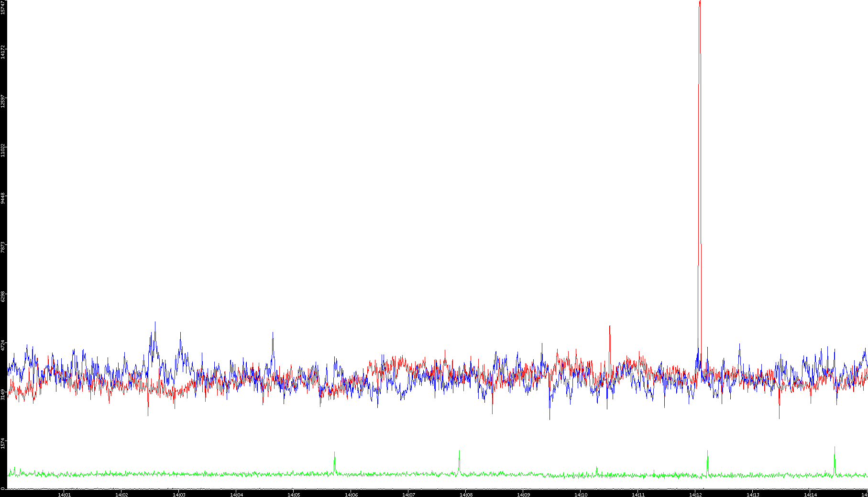
Task: Click the 14:11 time axis label
Action: point(638,495)
